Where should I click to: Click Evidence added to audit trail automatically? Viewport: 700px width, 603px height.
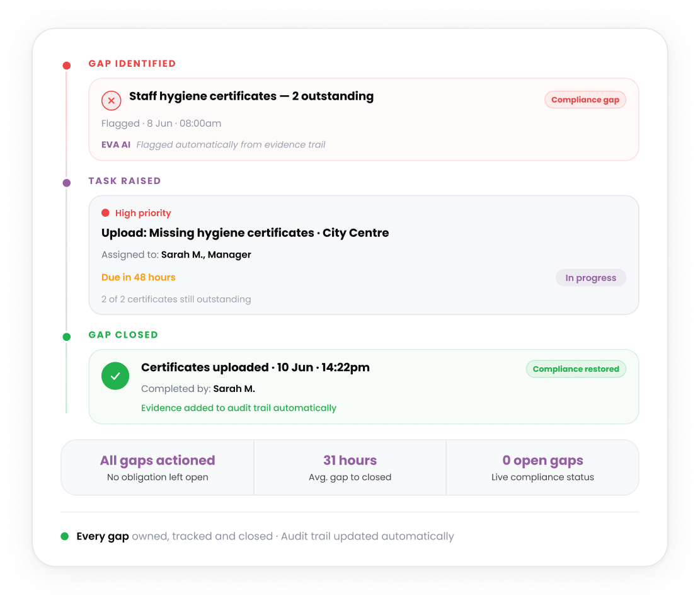coord(239,408)
